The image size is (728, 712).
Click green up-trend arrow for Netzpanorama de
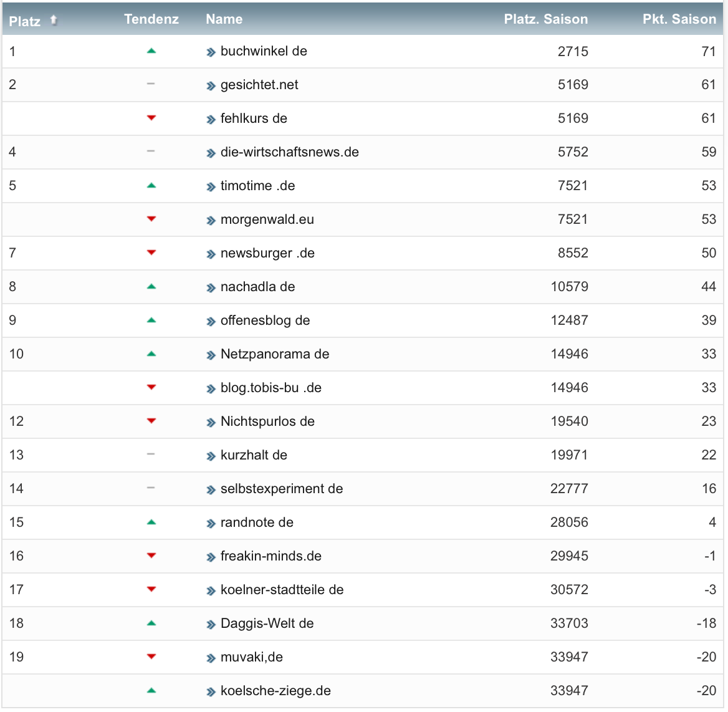[x=151, y=354]
